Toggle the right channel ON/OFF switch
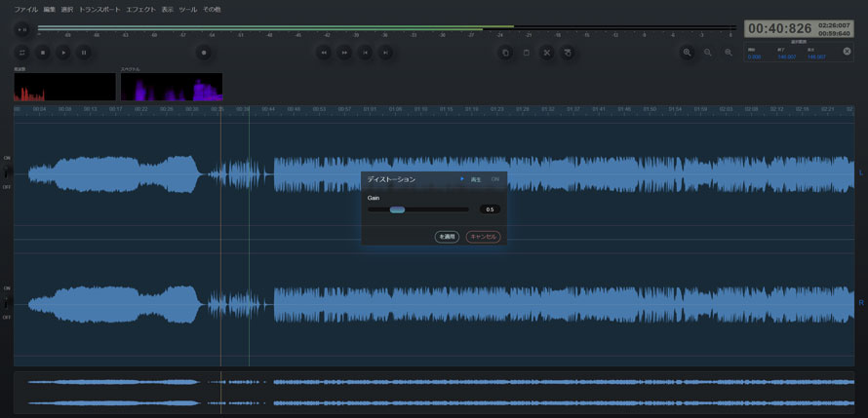 (7, 303)
